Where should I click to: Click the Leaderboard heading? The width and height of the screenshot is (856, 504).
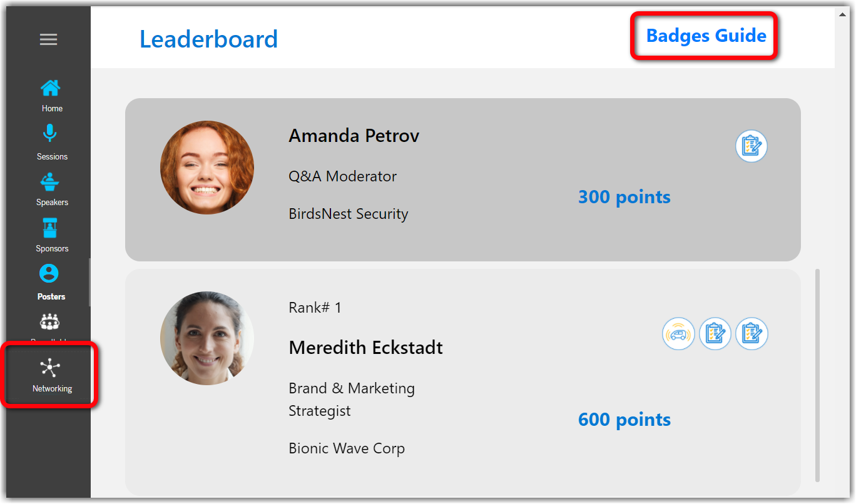coord(208,39)
